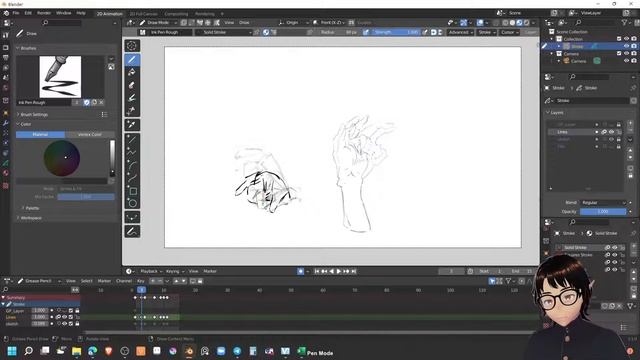Add a new layer with plus button
The image size is (640, 360).
tap(630, 124)
